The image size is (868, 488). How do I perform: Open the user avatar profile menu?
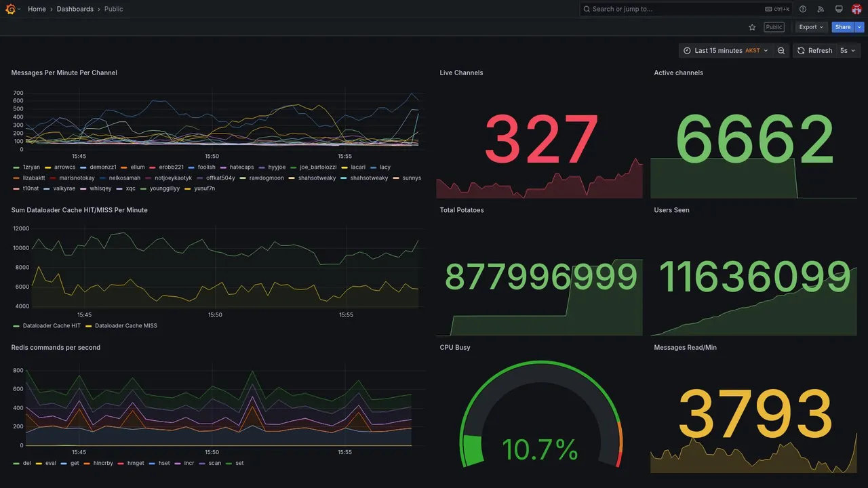point(856,9)
